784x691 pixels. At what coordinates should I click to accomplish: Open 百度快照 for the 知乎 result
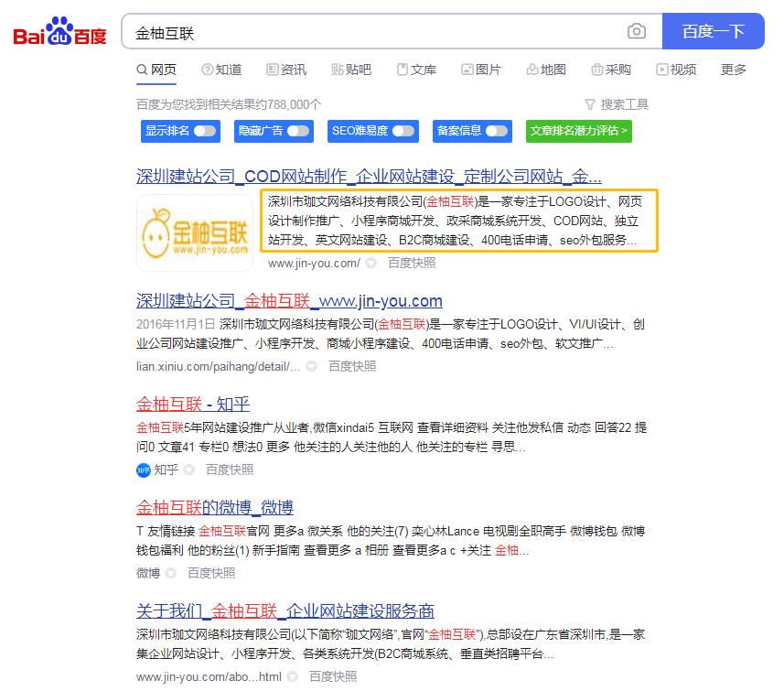[x=230, y=470]
